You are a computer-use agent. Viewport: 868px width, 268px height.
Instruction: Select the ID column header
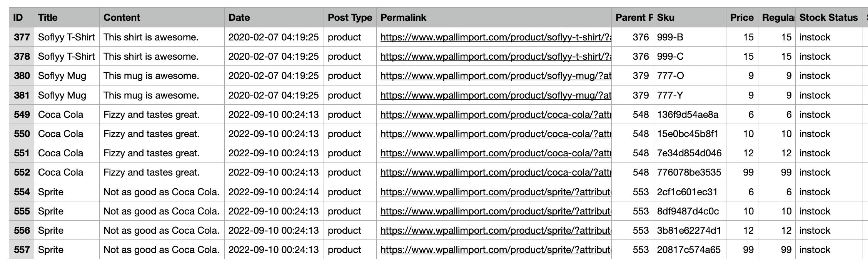pyautogui.click(x=22, y=18)
